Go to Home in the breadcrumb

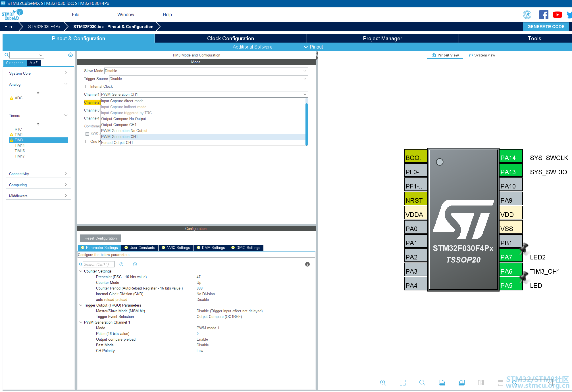[10, 27]
